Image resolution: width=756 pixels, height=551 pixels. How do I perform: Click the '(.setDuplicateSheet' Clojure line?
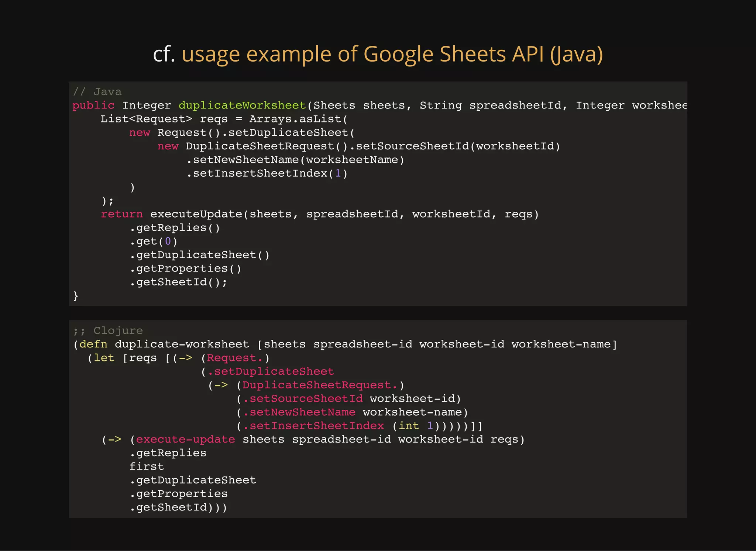(268, 372)
